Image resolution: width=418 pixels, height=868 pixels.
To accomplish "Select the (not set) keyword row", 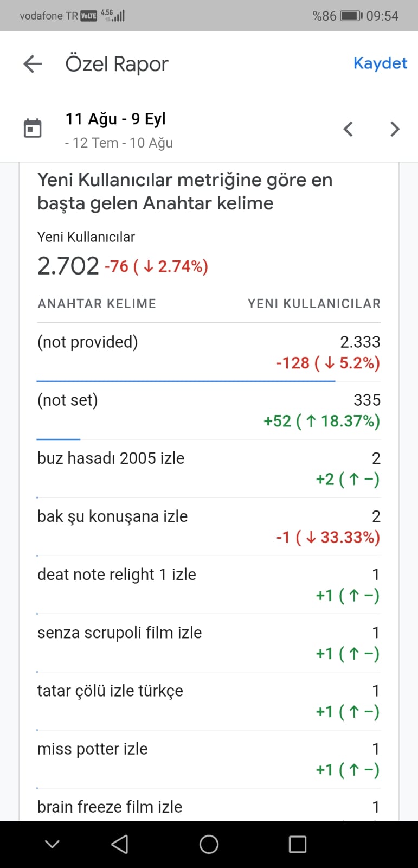I will (209, 411).
